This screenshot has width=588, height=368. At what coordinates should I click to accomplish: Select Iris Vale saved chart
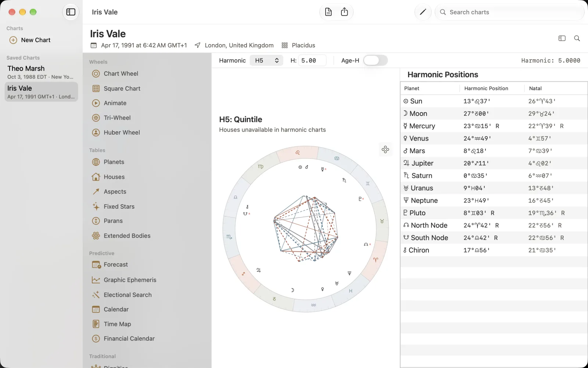pyautogui.click(x=41, y=92)
